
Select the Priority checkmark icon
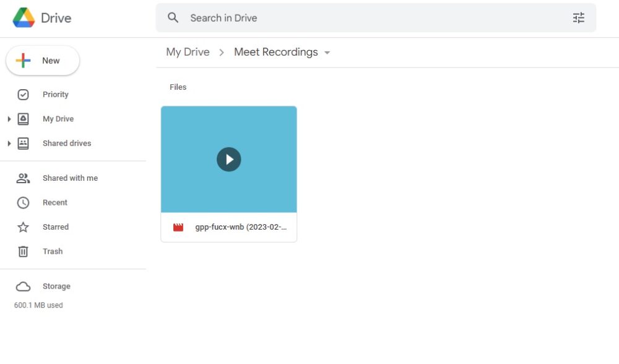click(23, 94)
